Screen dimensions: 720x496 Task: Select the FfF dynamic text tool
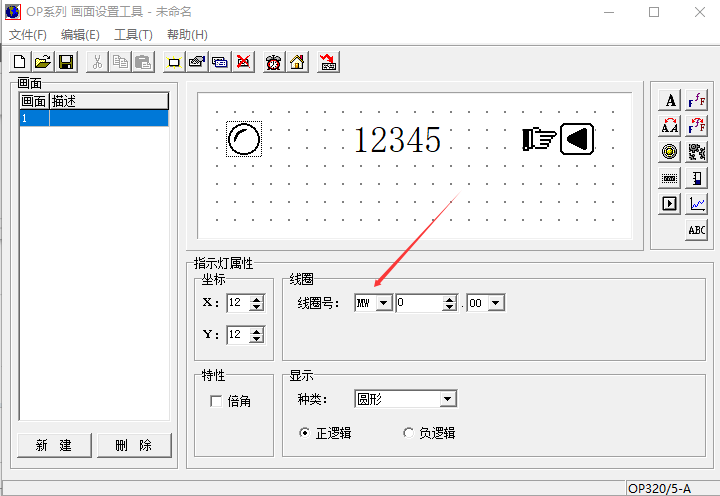pos(697,100)
